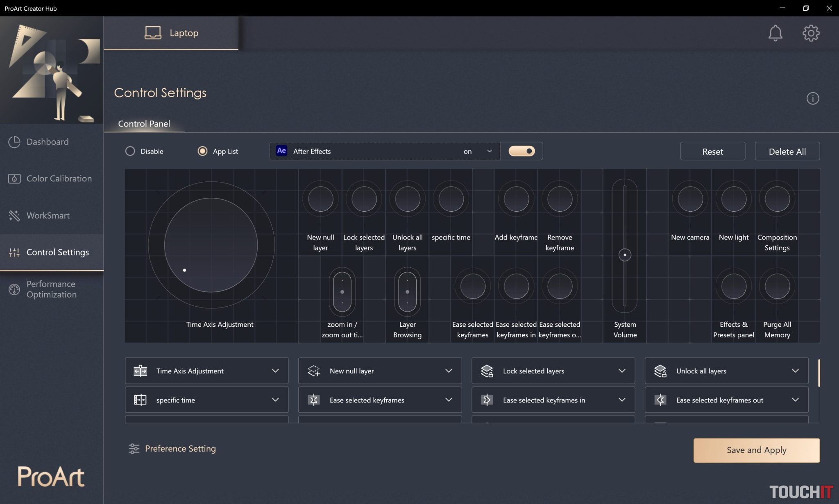Select the App List radio button
Screen dimensions: 839x504
(x=202, y=151)
